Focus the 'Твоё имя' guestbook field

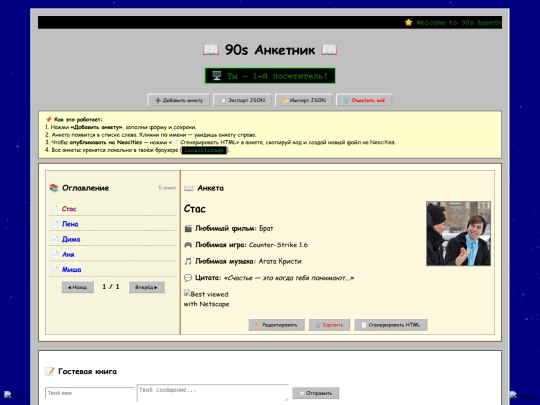(90, 393)
